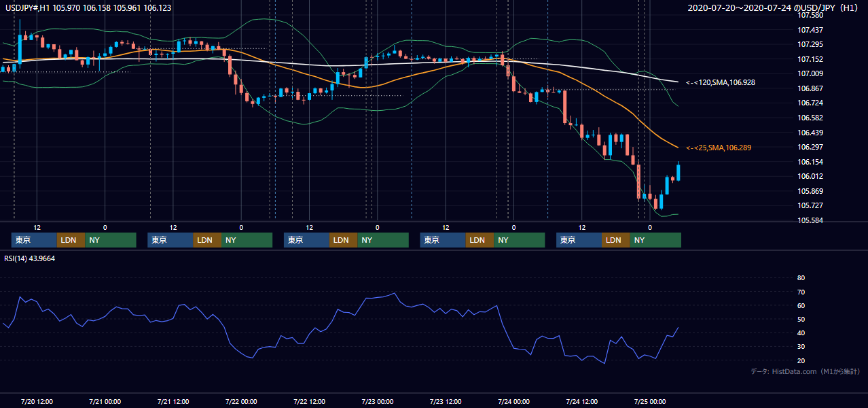Click the RSI 60 level label
The image size is (868, 408).
point(801,305)
